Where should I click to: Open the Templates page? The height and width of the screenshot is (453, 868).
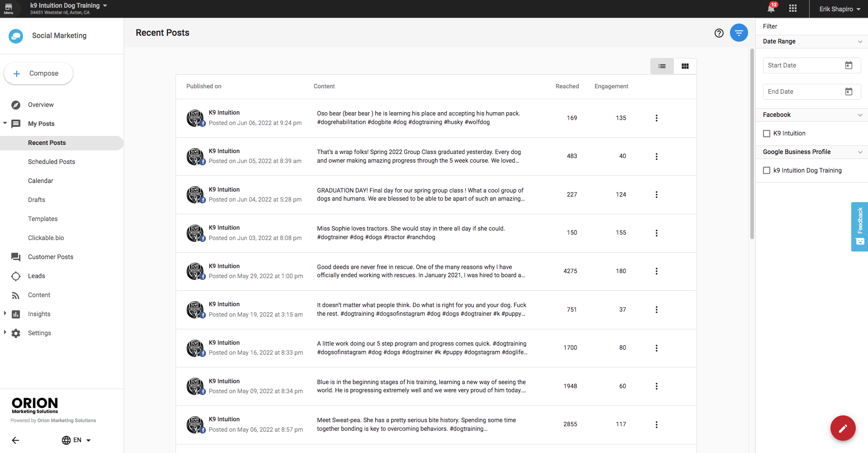tap(43, 219)
